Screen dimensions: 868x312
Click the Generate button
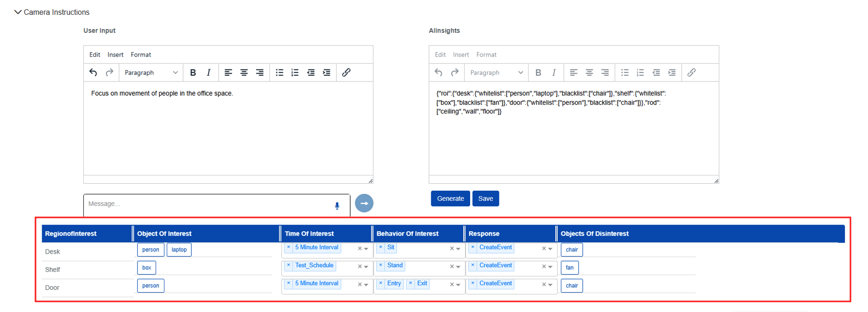[450, 199]
